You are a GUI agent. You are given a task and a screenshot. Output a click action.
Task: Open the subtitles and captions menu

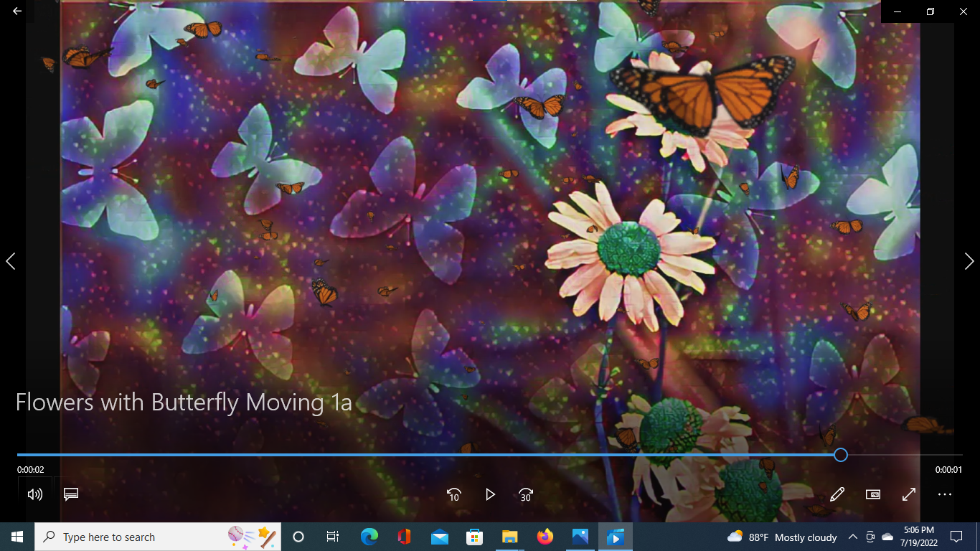click(71, 494)
